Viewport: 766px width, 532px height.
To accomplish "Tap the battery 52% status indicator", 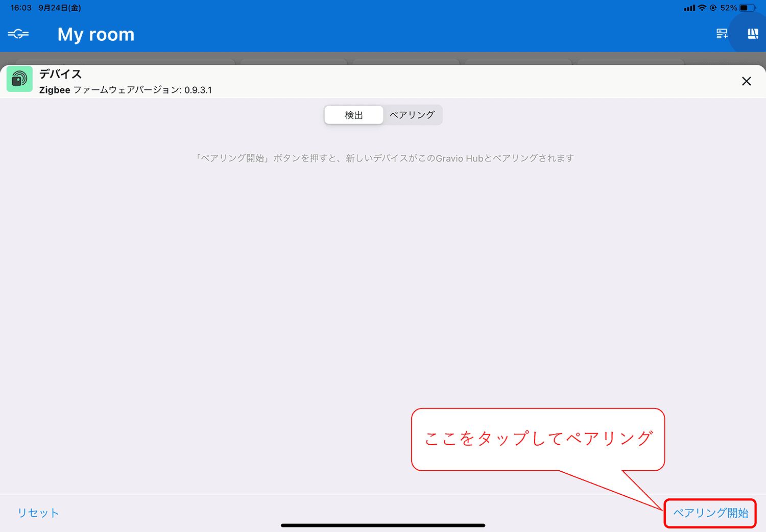I will (738, 8).
